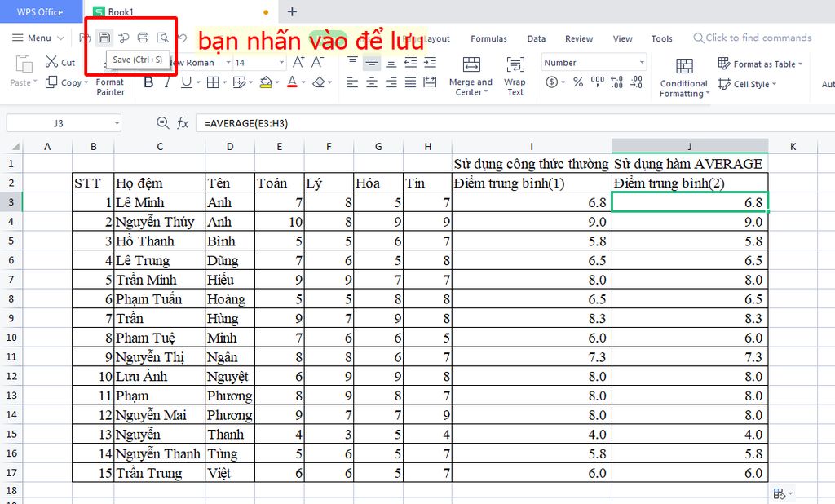
Task: Click the Clear eraser icon
Action: [x=319, y=82]
